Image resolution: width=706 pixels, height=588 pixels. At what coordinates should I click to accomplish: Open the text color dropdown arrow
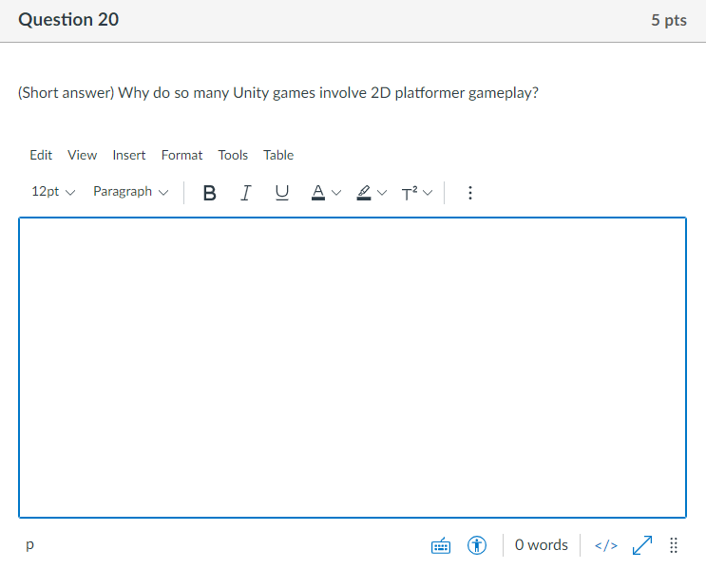coord(336,193)
